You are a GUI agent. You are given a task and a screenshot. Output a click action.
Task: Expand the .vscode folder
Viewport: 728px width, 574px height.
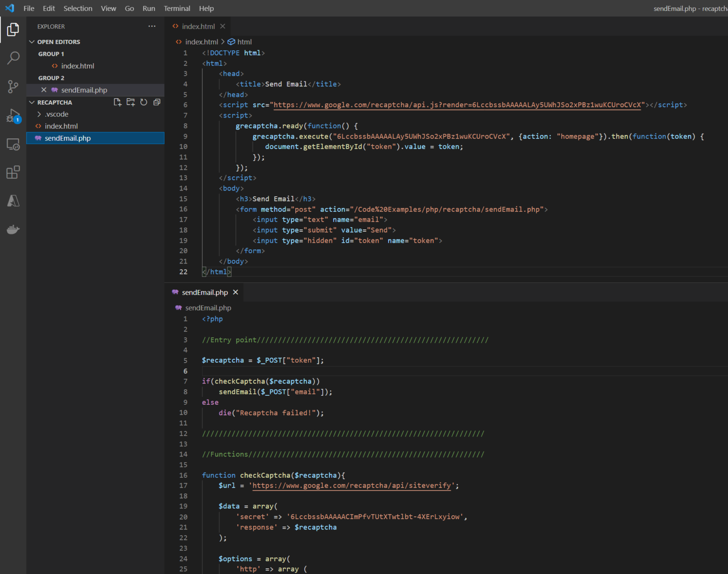[x=39, y=114]
